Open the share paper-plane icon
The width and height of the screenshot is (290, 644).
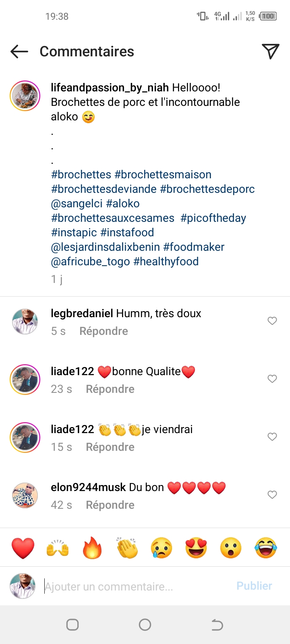click(270, 51)
